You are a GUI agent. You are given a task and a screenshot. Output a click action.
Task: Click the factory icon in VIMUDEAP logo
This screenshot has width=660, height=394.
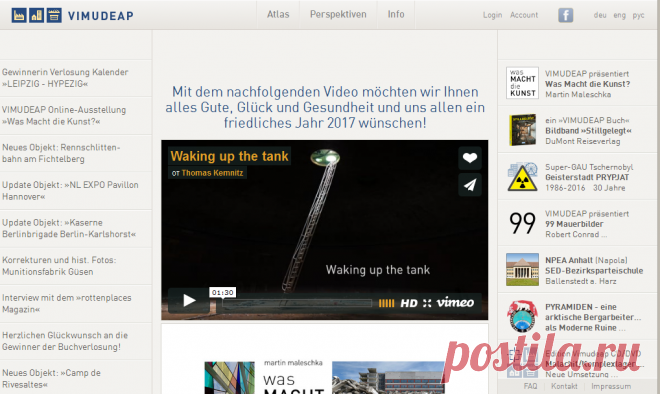[19, 16]
